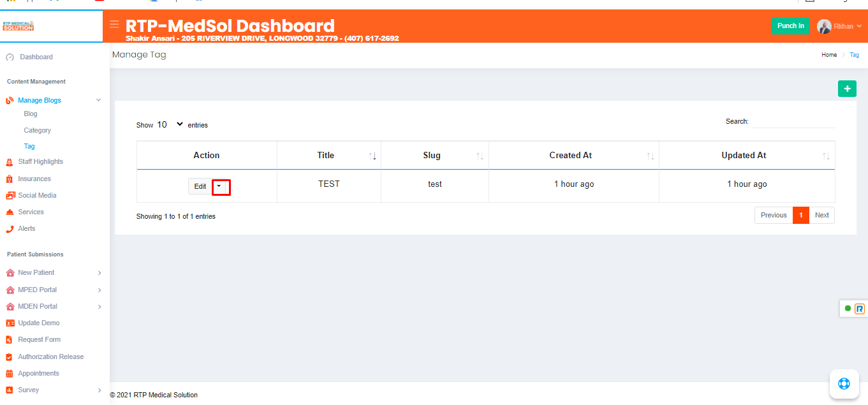
Task: Click the Staff Highlights person icon
Action: tap(10, 162)
